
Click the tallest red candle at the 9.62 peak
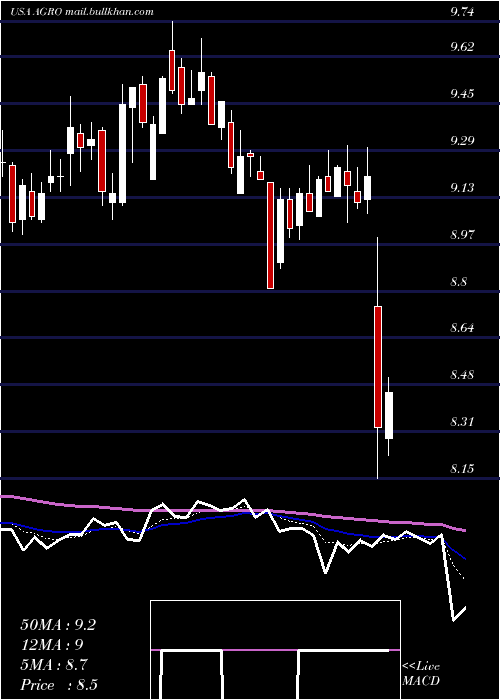coord(172,70)
